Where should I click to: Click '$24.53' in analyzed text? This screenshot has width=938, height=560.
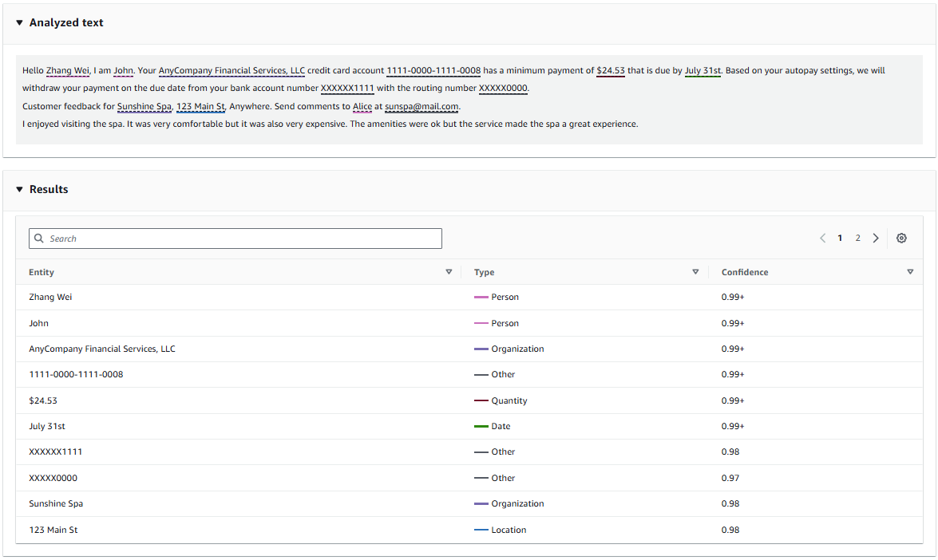click(x=611, y=70)
